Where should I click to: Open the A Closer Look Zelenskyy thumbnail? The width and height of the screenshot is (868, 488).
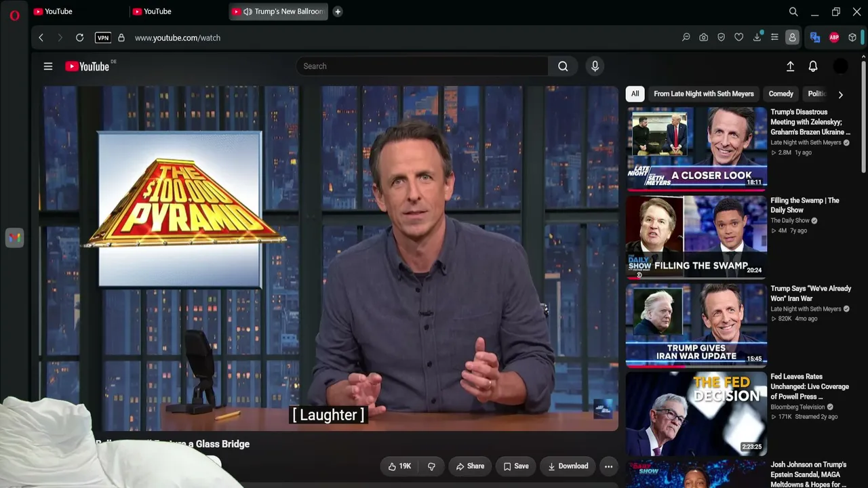pos(696,148)
